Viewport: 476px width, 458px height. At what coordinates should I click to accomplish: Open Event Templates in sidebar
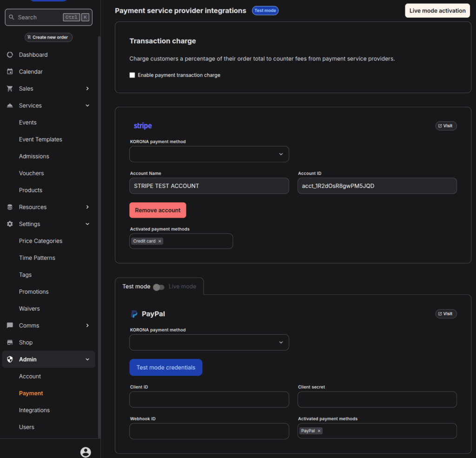(40, 139)
